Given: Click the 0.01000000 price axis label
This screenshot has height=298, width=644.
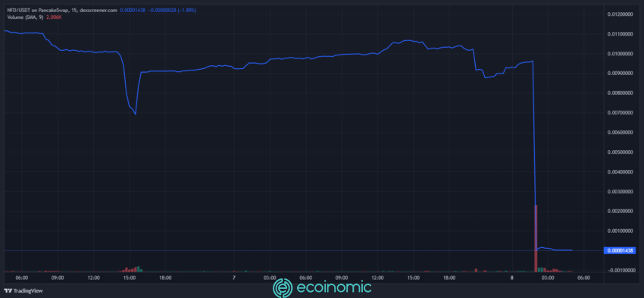Looking at the screenshot, I should [621, 54].
